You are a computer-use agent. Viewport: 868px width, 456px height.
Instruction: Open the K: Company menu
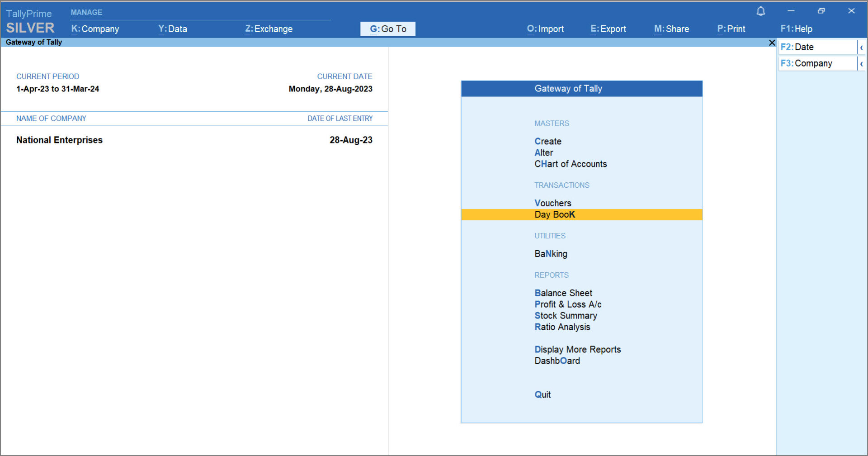pyautogui.click(x=95, y=29)
